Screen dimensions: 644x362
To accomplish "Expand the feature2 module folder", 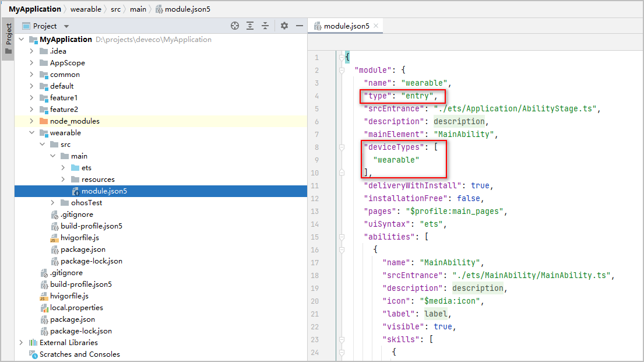I will (31, 109).
